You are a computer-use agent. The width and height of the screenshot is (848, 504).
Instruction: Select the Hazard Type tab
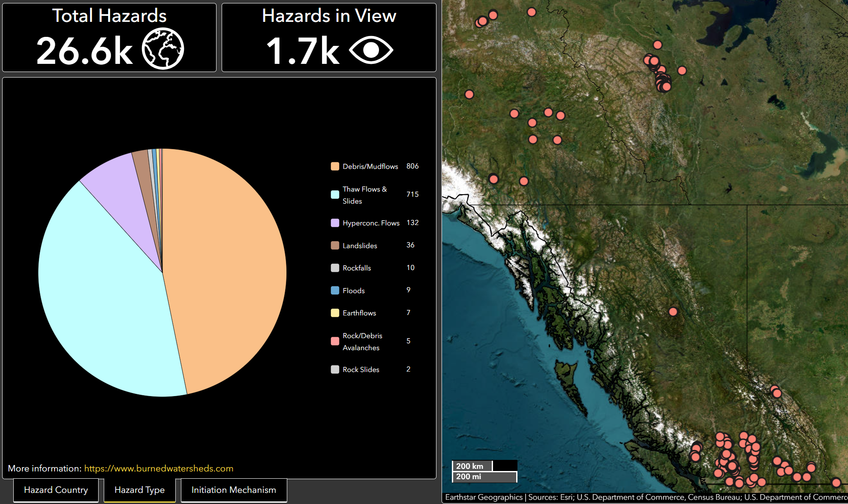[x=139, y=490]
